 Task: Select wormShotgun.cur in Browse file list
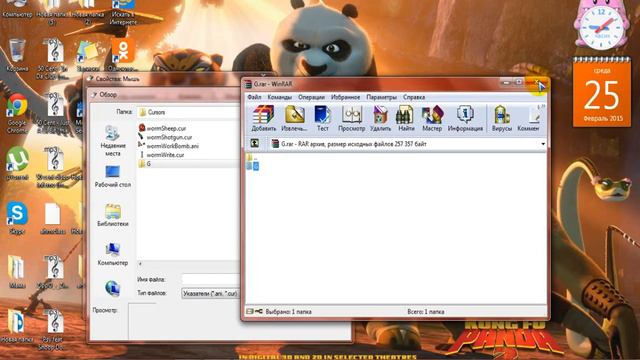coord(165,137)
